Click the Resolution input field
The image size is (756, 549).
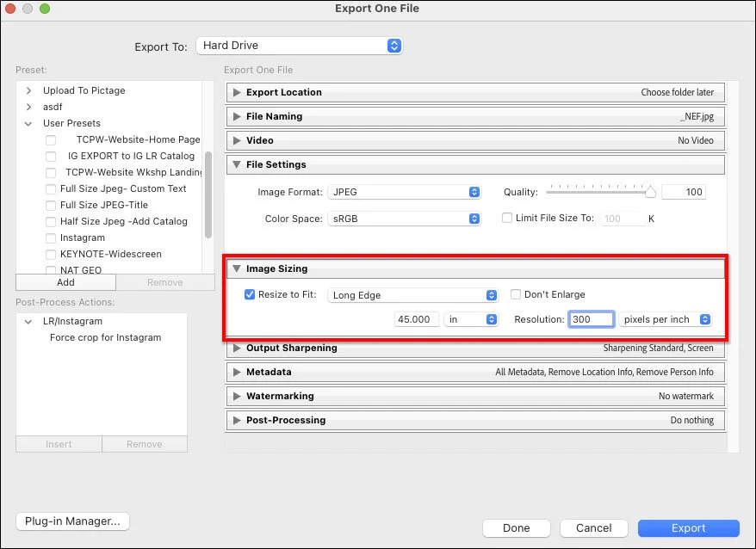coord(591,318)
